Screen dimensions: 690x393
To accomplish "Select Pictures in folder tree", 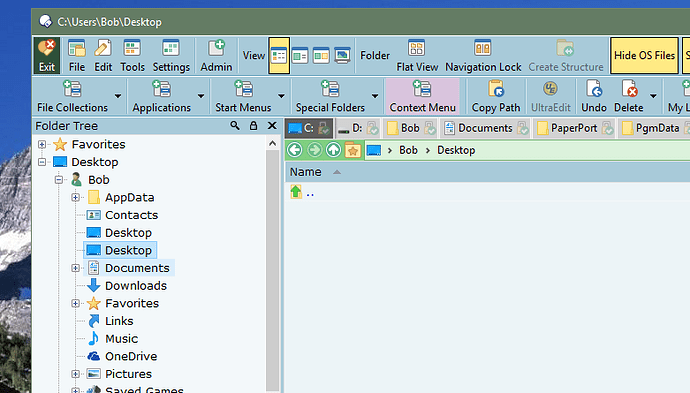I will click(x=128, y=374).
